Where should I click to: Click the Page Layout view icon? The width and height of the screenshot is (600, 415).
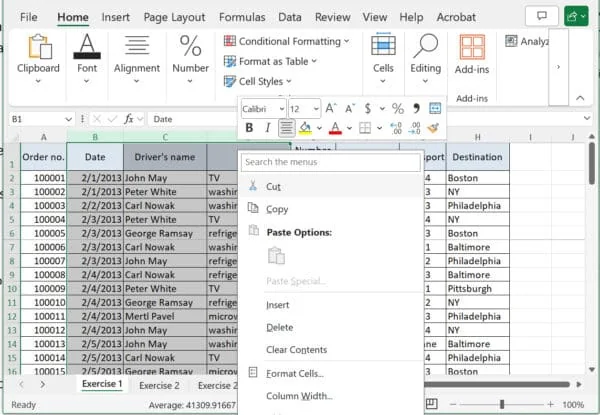(x=432, y=404)
